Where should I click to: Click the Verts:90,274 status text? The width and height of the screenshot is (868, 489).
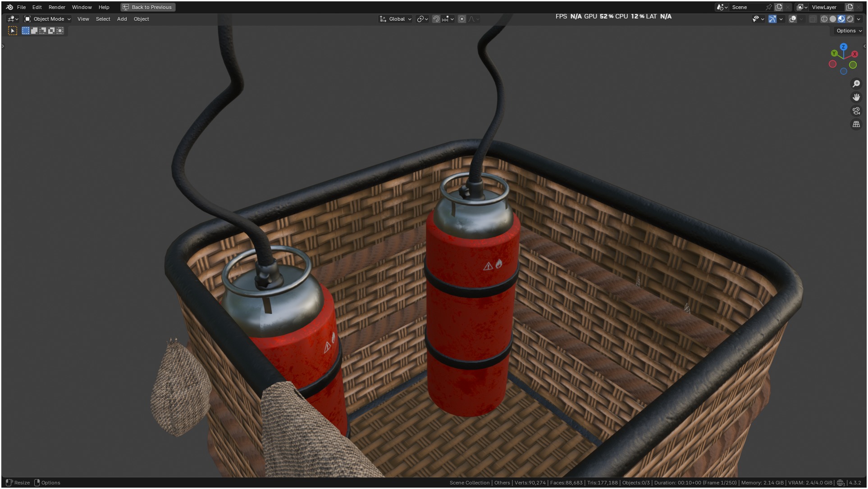click(x=530, y=483)
